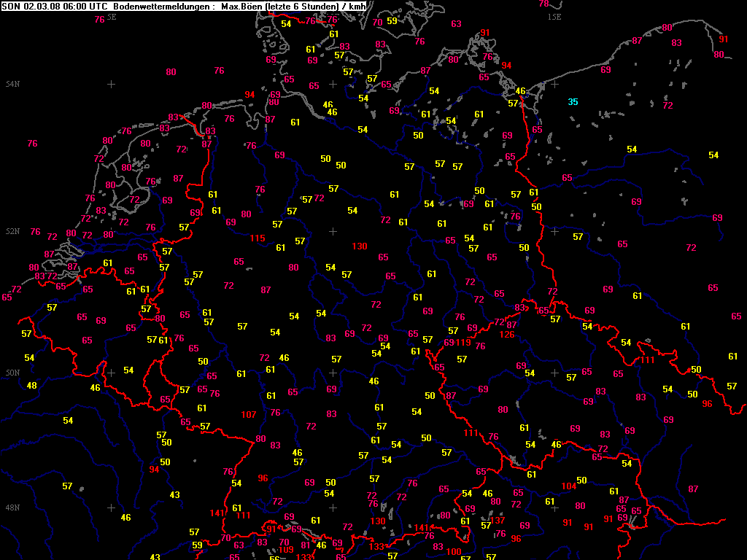Click the 137 gust value
This screenshot has width=747, height=560.
click(498, 521)
